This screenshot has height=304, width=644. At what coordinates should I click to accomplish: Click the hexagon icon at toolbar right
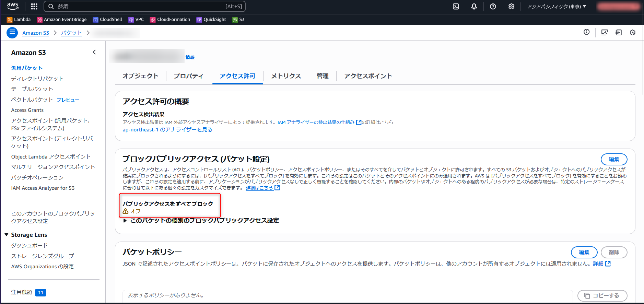632,32
